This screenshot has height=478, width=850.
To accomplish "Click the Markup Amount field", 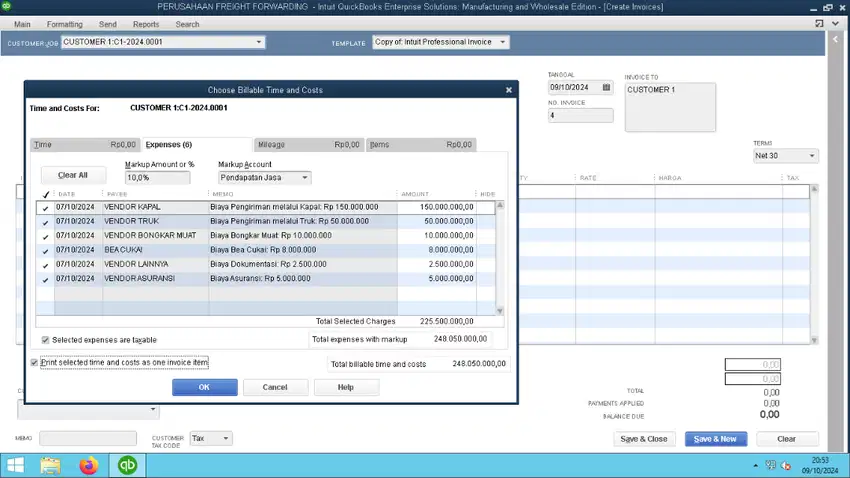I will pos(157,178).
